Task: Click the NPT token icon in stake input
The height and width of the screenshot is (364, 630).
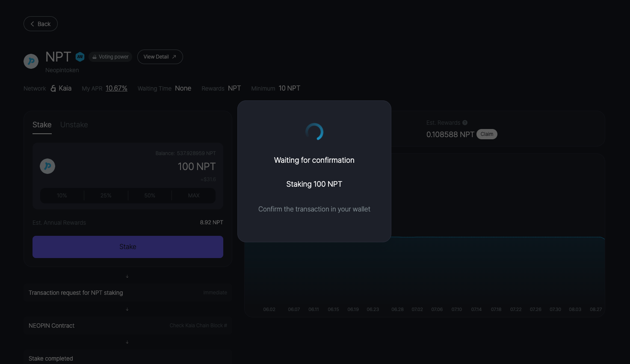Action: (x=47, y=166)
